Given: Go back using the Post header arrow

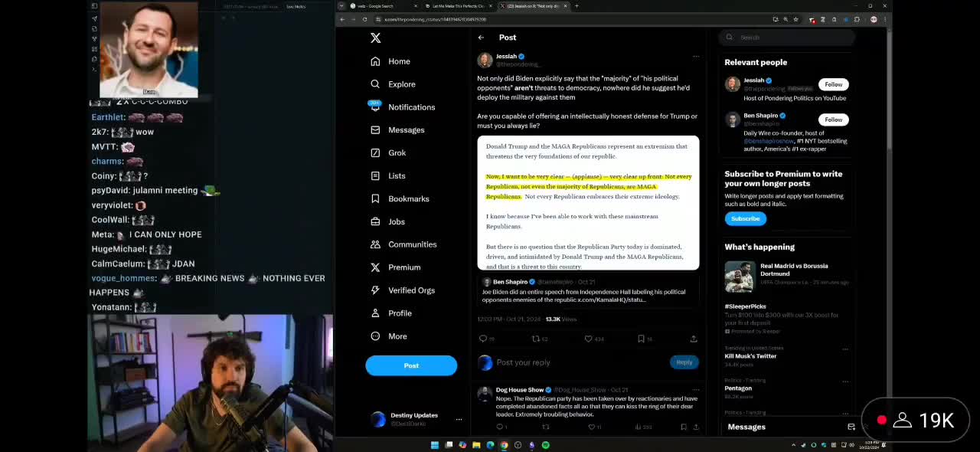Looking at the screenshot, I should coord(481,38).
